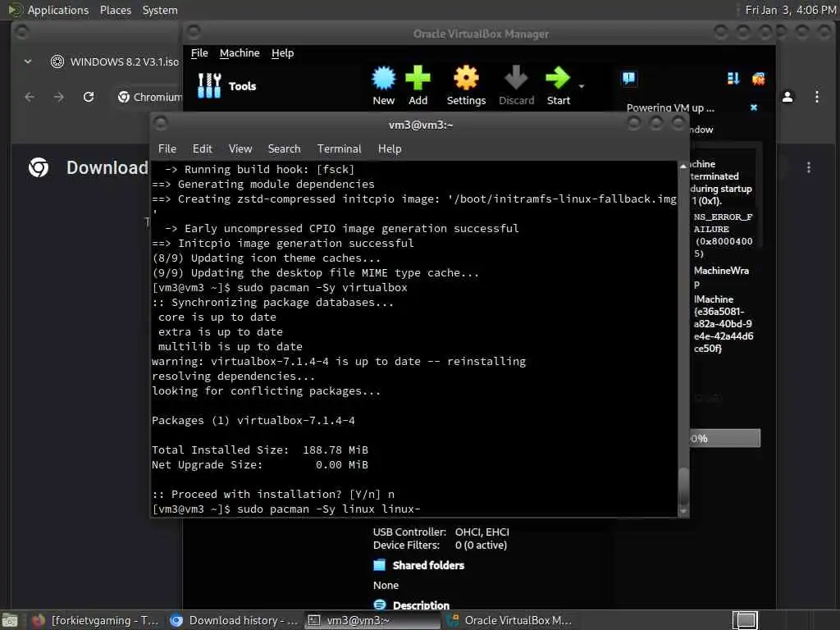Click the VirtualBox activity overview icon
The image size is (840, 630).
[758, 79]
